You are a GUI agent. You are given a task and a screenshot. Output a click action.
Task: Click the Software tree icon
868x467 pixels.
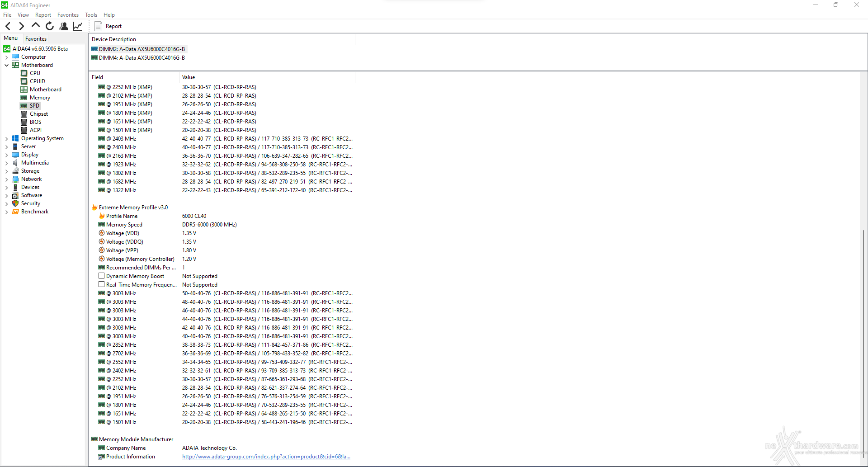15,195
